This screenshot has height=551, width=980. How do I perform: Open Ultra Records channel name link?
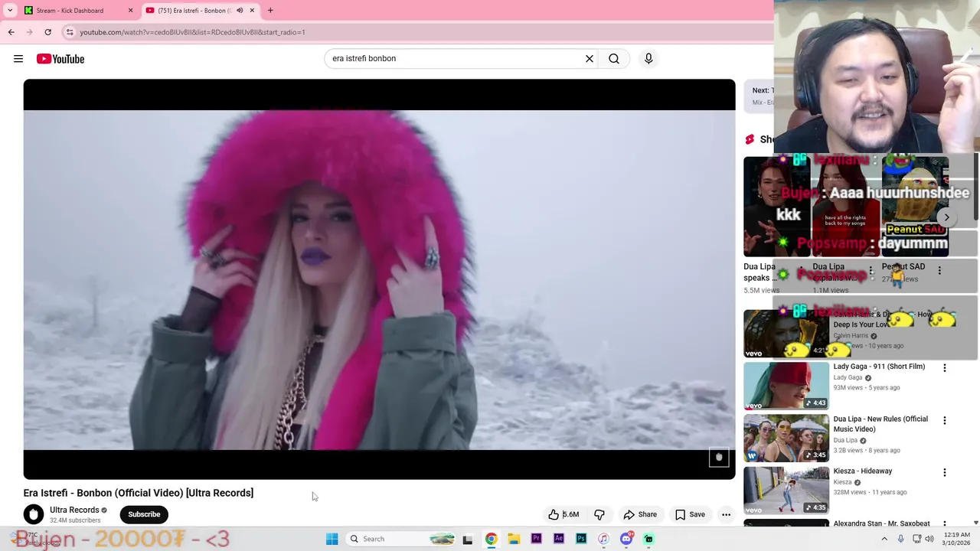point(74,510)
